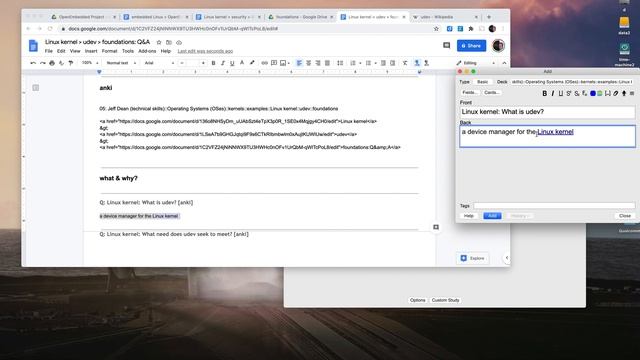Click the Move to folder icon by title
Screen dimensions: 640x360
(169, 42)
